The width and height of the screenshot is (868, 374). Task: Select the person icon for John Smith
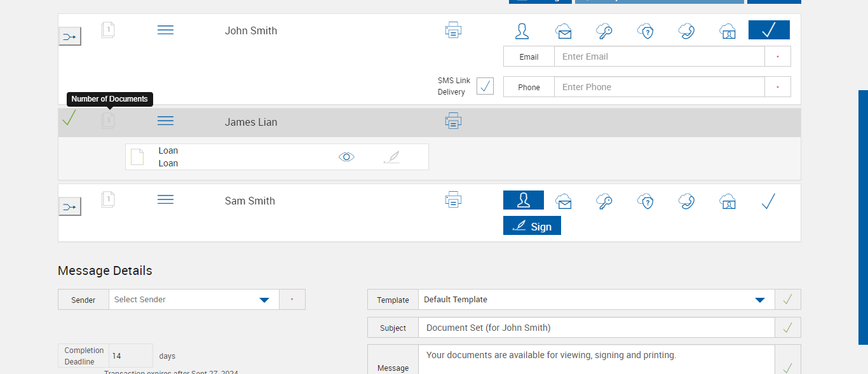(x=522, y=31)
